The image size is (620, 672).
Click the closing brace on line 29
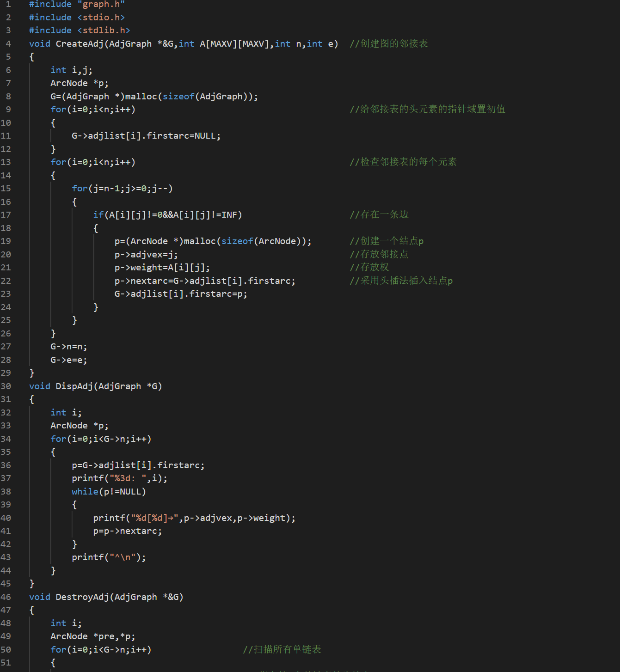(x=32, y=373)
